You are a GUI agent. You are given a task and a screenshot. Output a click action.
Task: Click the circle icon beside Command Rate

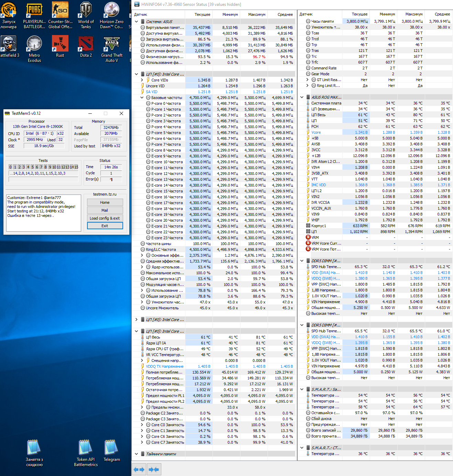[x=308, y=68]
